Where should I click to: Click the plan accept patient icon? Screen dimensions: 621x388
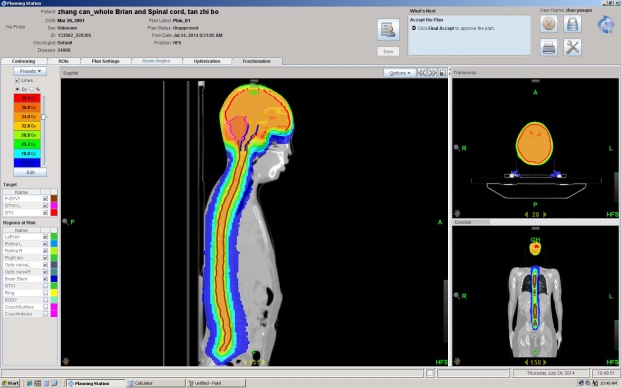pyautogui.click(x=388, y=29)
